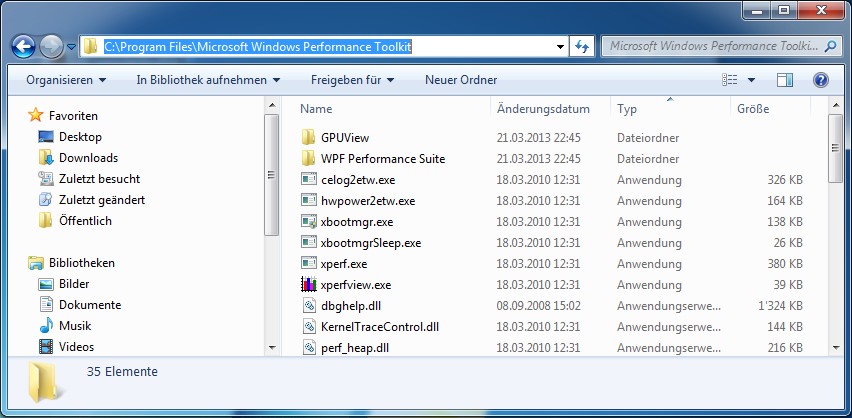Click the hwpower2etw.exe file icon

point(309,201)
